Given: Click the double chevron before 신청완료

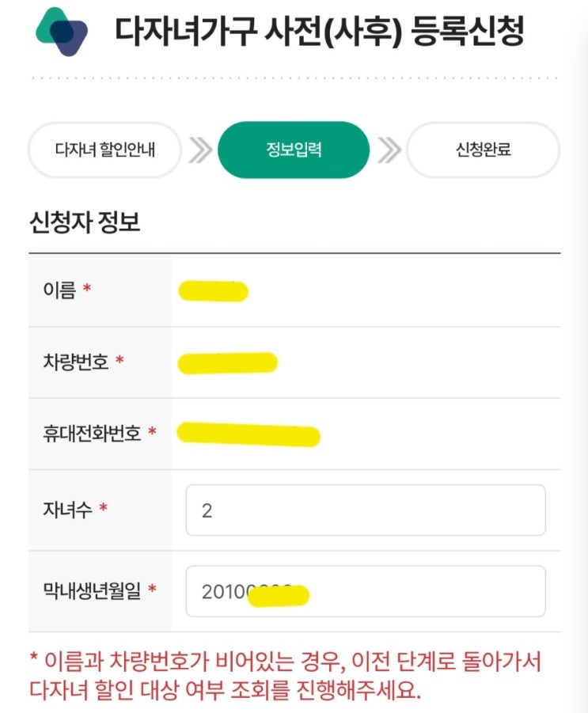Looking at the screenshot, I should (x=389, y=150).
